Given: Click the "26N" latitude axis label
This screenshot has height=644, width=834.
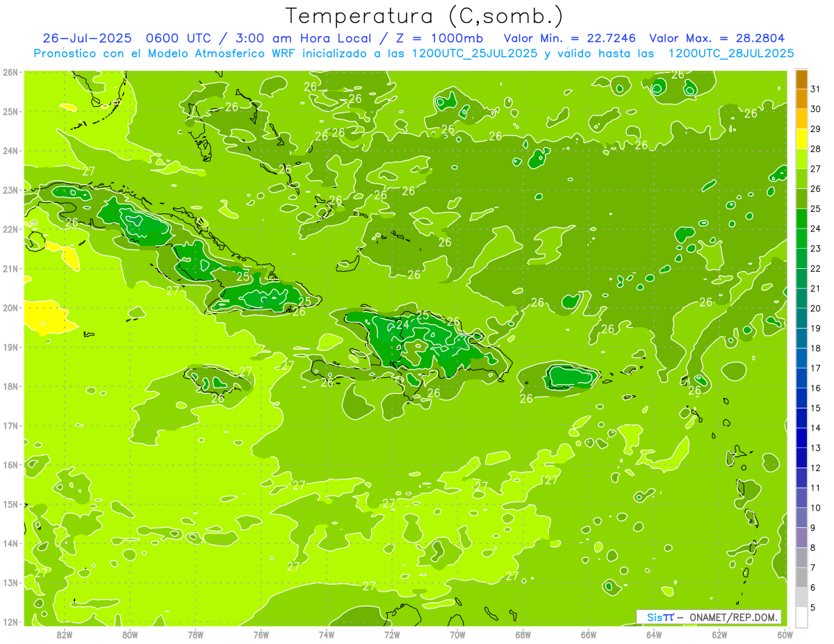Looking at the screenshot, I should point(10,72).
